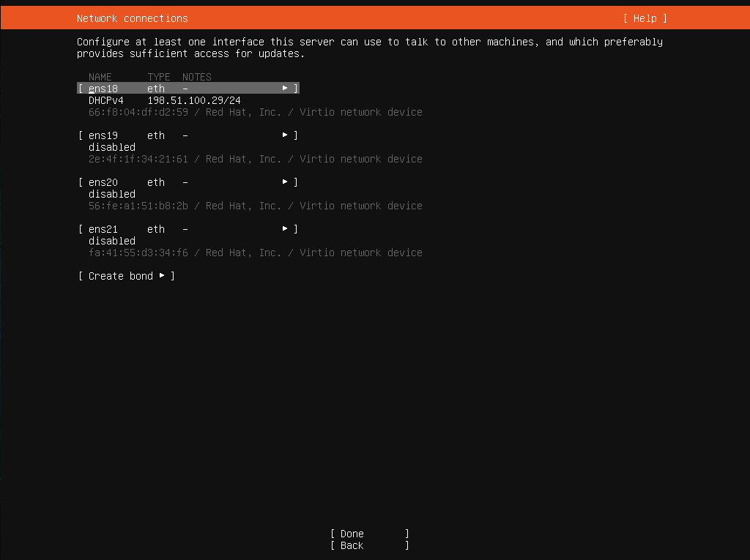Click the Network connections title bar

pos(130,18)
